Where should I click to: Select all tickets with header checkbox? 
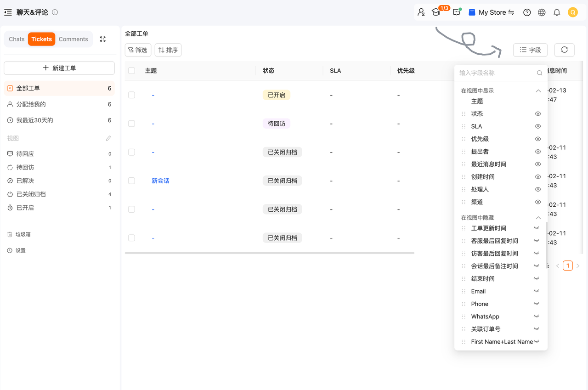pyautogui.click(x=132, y=71)
